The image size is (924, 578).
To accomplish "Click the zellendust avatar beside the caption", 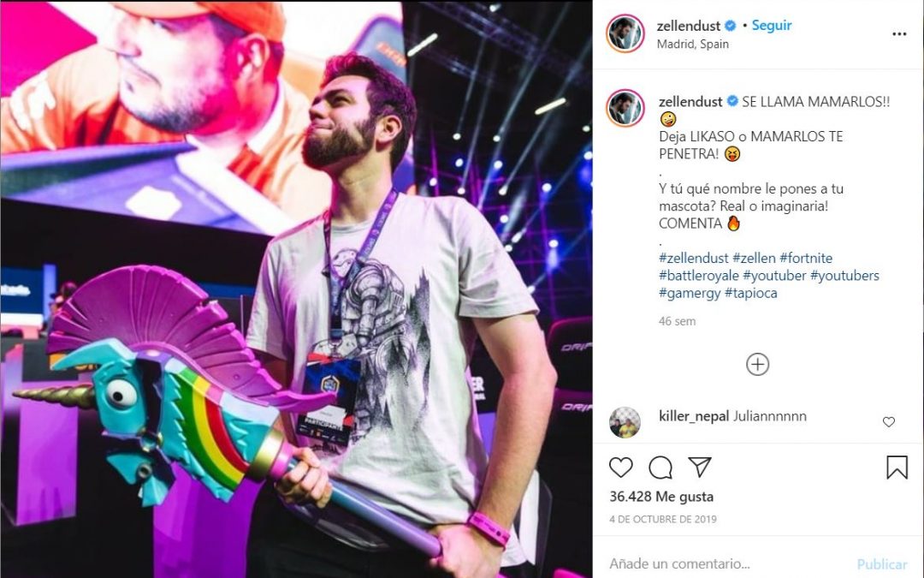I will (625, 108).
